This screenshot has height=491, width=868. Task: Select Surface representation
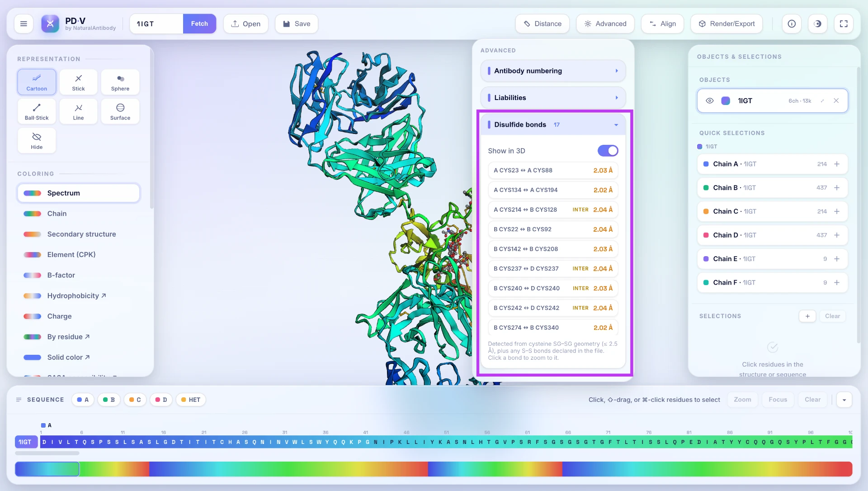120,111
